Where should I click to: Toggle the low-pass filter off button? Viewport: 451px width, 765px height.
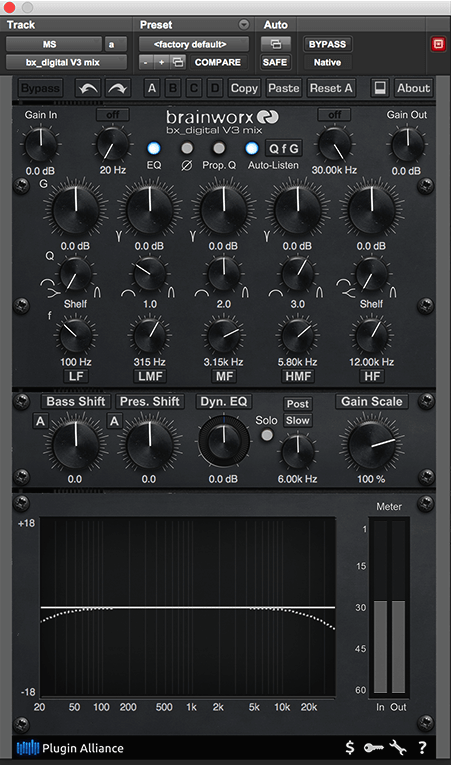pyautogui.click(x=335, y=115)
